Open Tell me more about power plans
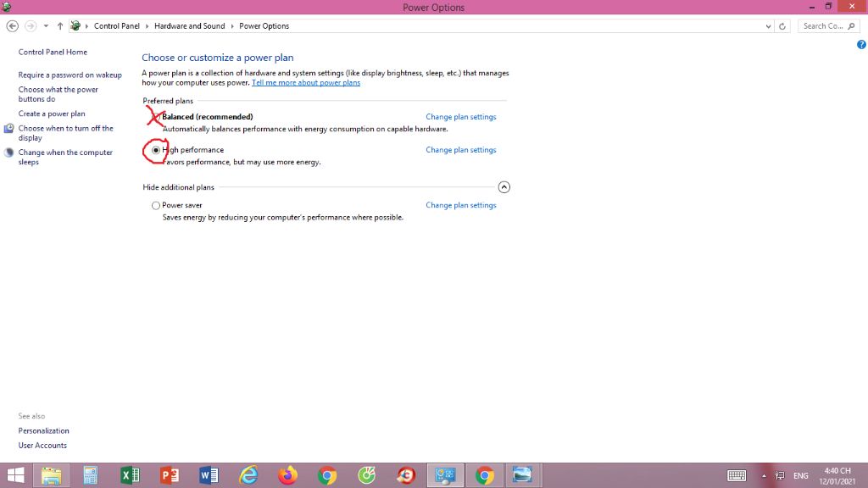The image size is (868, 488). click(305, 82)
